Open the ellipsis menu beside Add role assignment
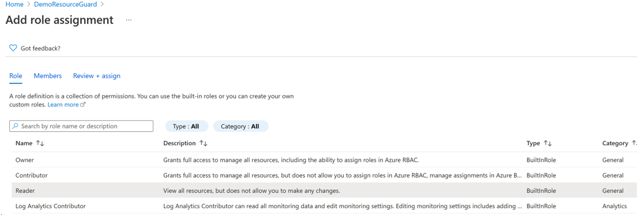The width and height of the screenshot is (644, 215). pyautogui.click(x=129, y=20)
